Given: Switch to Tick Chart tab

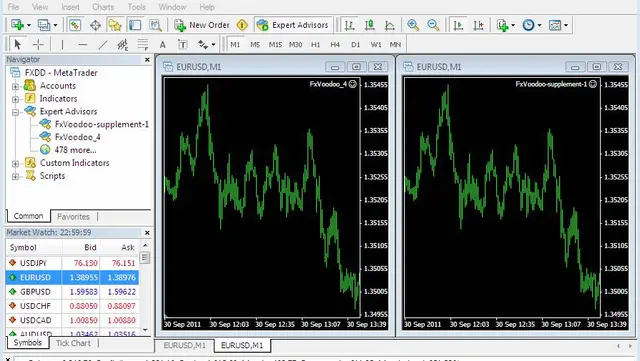Looking at the screenshot, I should pos(73,343).
